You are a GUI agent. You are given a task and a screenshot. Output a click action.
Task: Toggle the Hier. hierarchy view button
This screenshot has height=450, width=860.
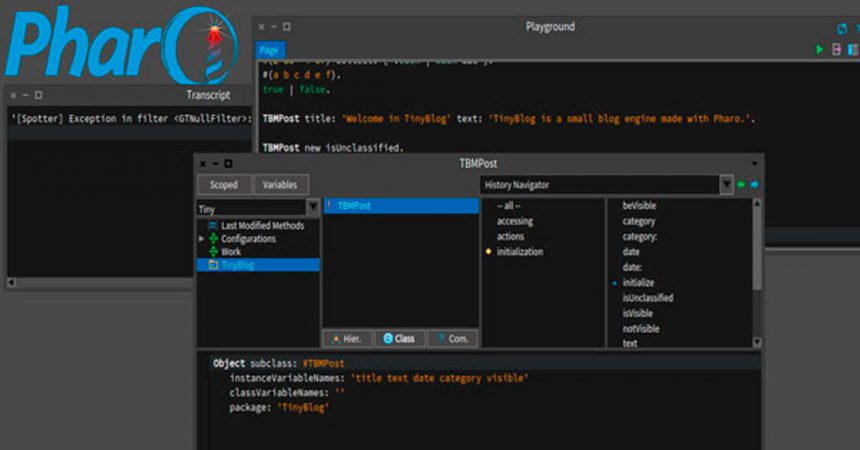(x=347, y=339)
